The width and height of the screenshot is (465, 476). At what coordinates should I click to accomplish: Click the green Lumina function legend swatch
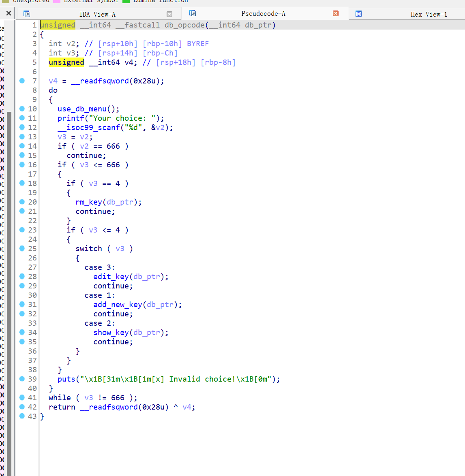coord(126,1)
